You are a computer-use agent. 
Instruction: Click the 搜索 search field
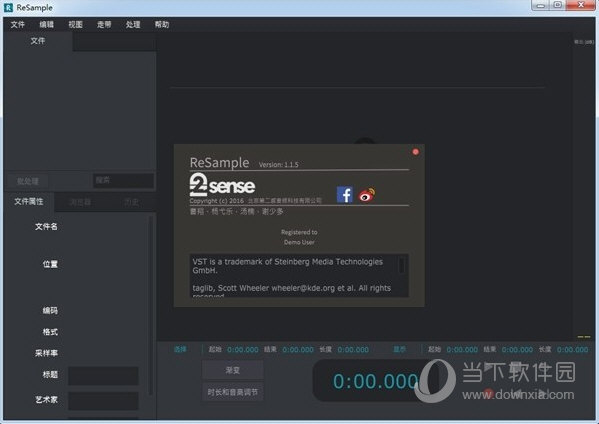123,180
